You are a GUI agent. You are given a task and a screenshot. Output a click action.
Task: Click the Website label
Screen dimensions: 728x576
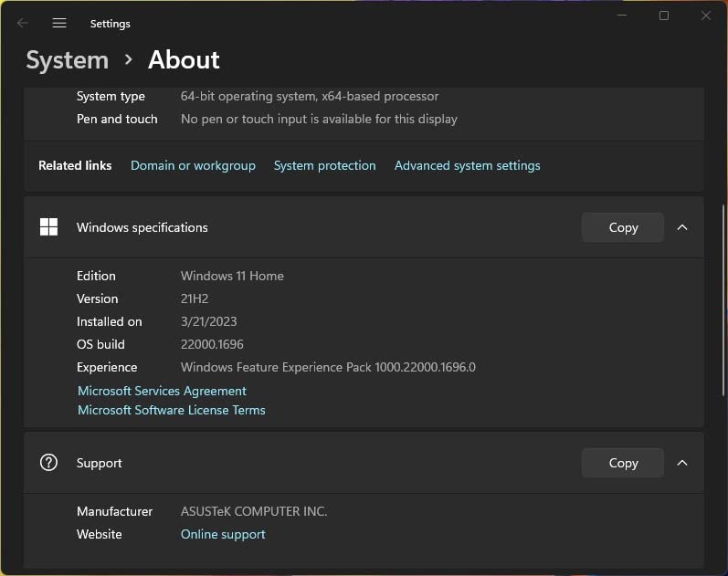(100, 534)
